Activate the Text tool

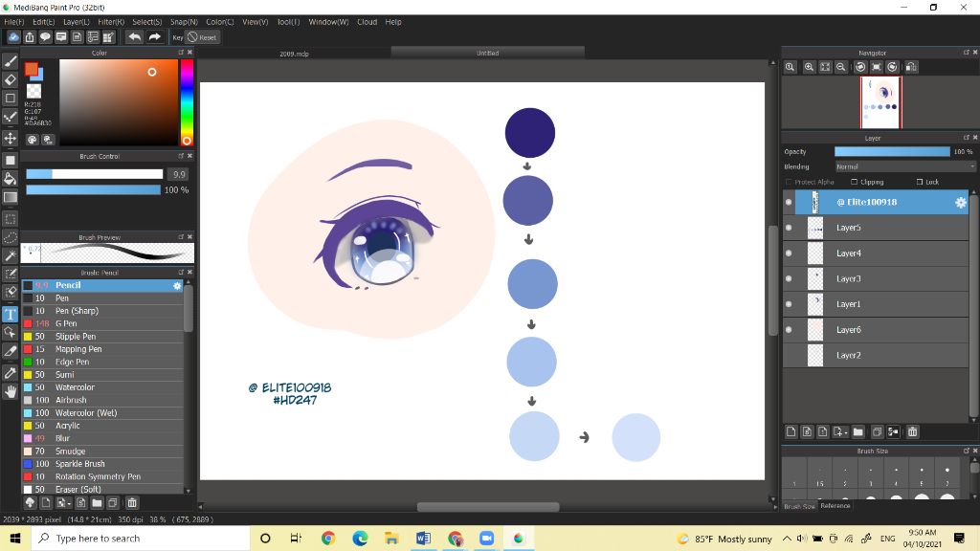pyautogui.click(x=11, y=314)
